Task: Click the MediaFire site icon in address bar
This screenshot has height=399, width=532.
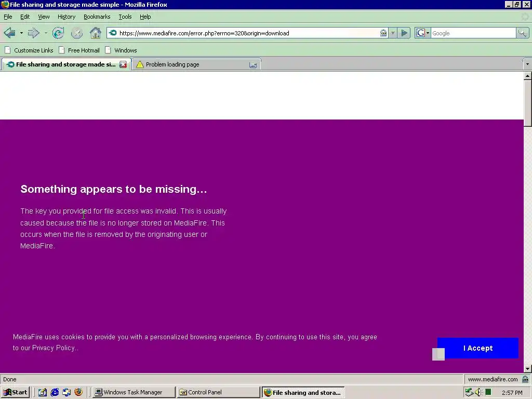Action: coord(113,33)
